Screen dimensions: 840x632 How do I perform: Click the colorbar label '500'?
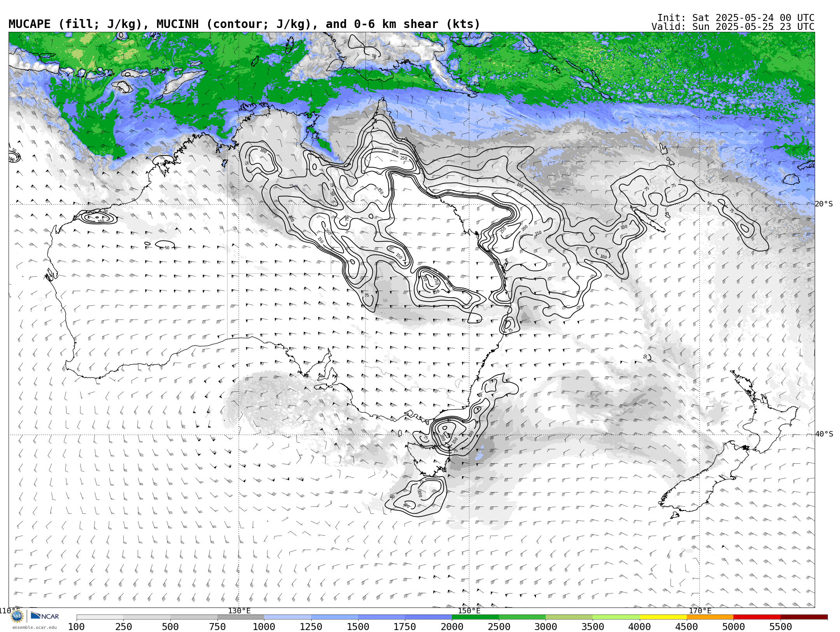tap(170, 627)
